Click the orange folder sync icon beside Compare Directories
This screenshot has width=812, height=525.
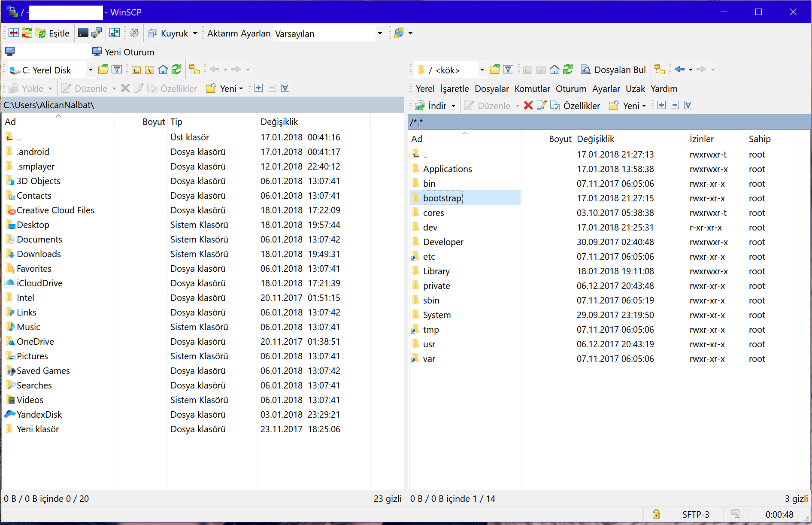[x=27, y=33]
